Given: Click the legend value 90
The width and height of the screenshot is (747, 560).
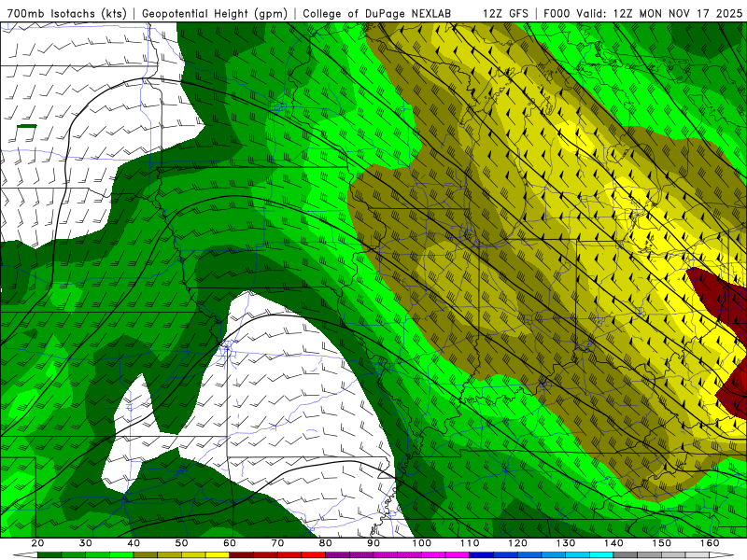Looking at the screenshot, I should [x=374, y=543].
